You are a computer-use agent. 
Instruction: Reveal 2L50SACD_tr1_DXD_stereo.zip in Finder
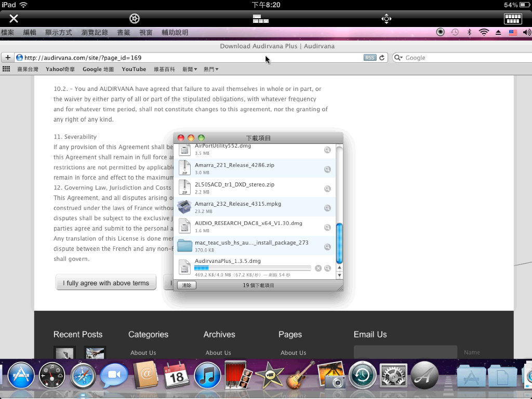click(x=327, y=189)
